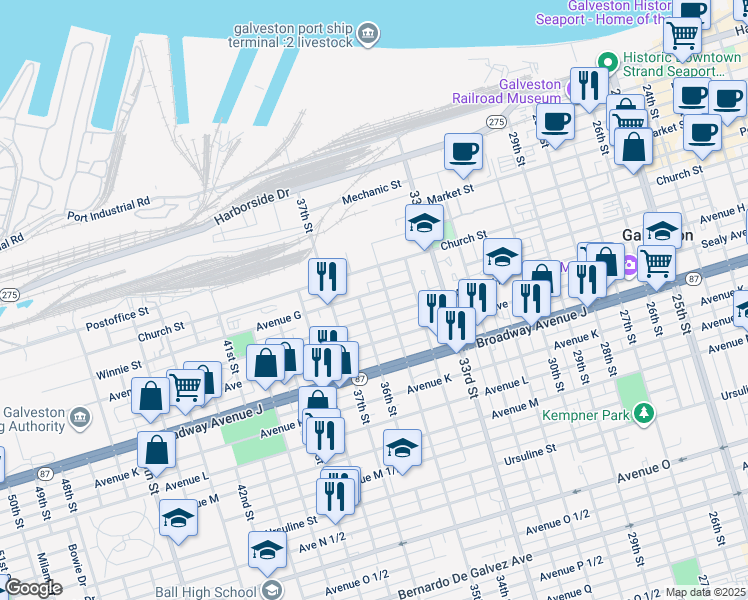Select the graduation cap marker near Ball High School
The height and width of the screenshot is (600, 748).
click(x=268, y=550)
